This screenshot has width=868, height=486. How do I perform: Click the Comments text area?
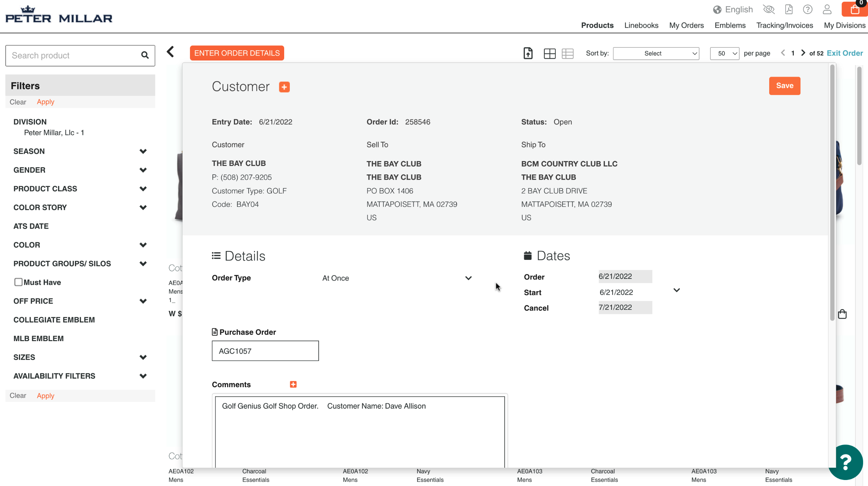coord(360,432)
